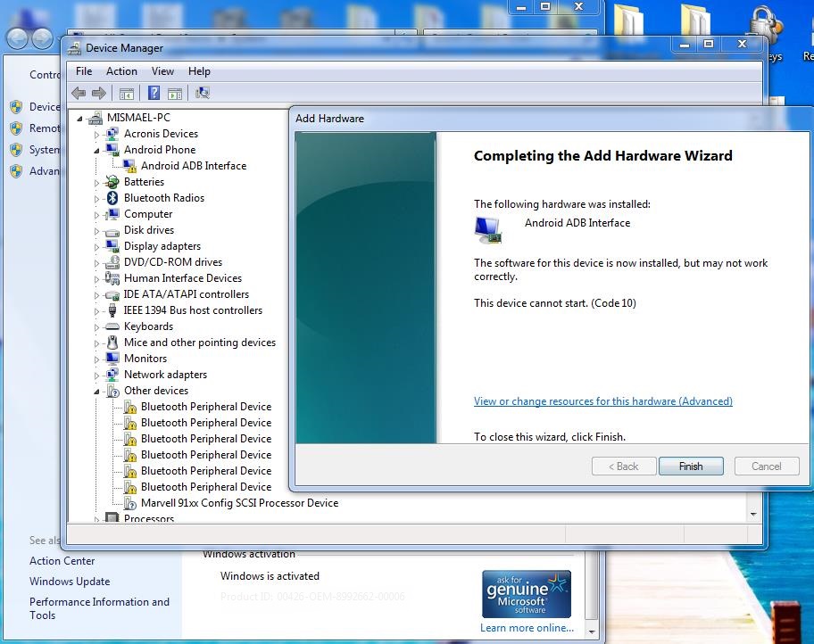Screen dimensions: 814x644
Task: Collapse the MISMAEL-PC root node
Action: point(79,119)
